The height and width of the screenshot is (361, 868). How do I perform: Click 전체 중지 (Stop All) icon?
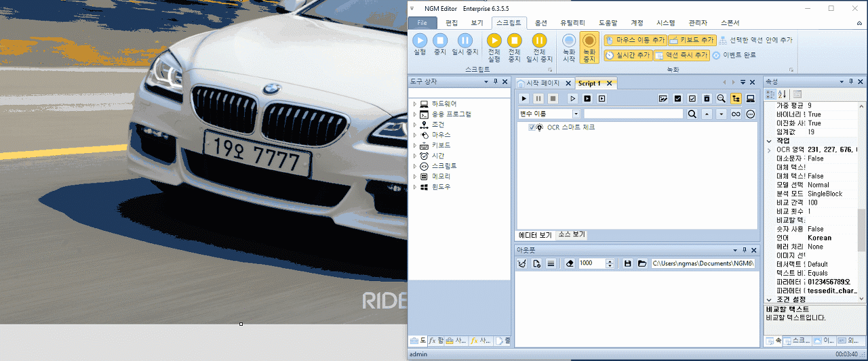point(515,41)
